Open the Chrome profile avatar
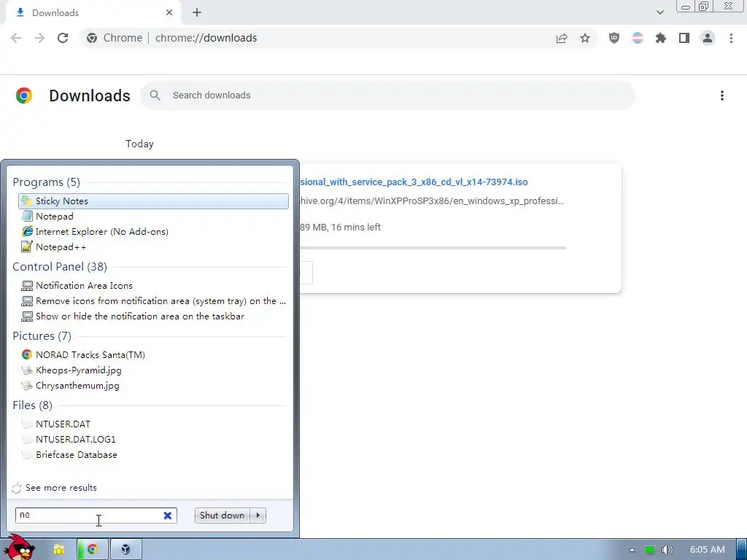 708,38
